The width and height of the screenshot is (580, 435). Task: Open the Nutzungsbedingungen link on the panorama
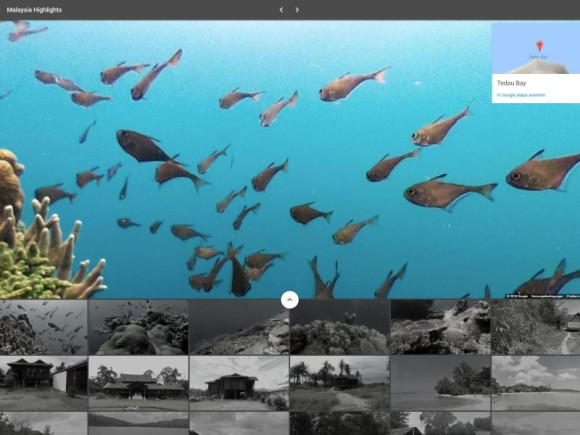[547, 296]
